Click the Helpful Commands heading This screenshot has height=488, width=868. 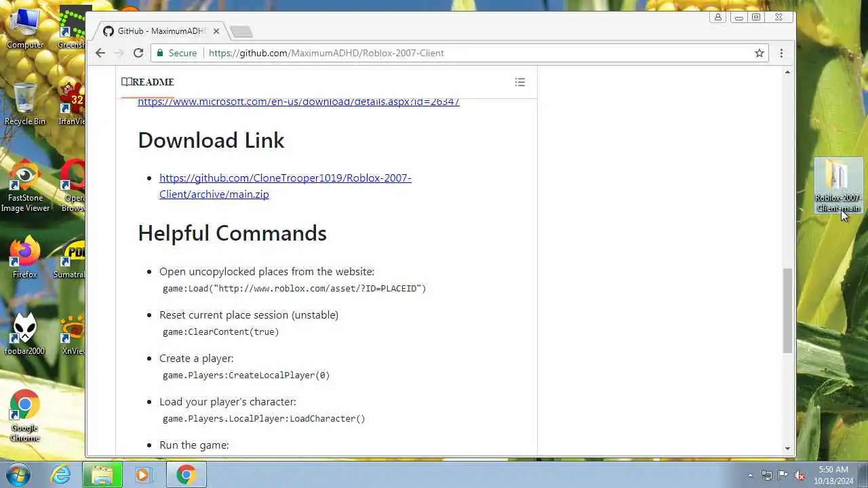point(232,233)
